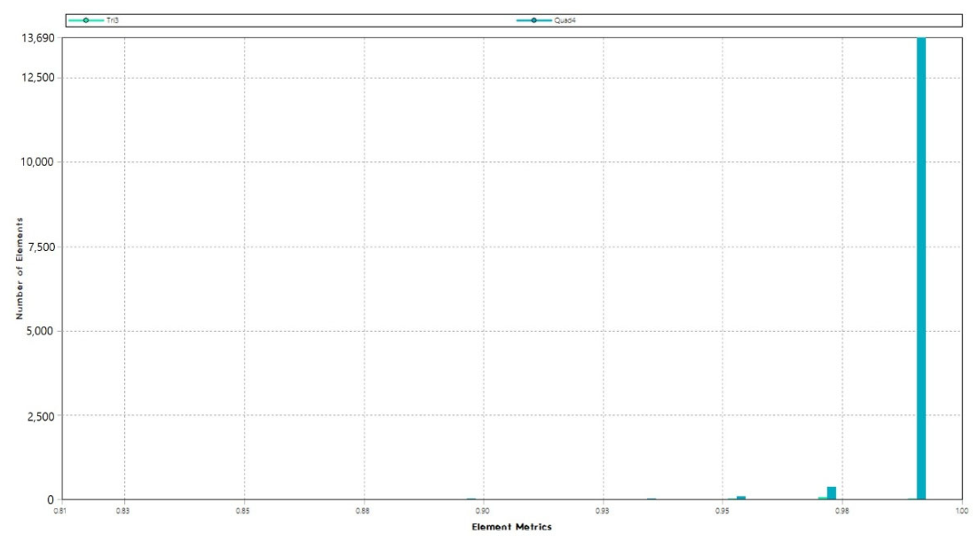Viewport: 980px width, 542px height.
Task: Click the tiny bar near 0.94
Action: click(x=652, y=499)
